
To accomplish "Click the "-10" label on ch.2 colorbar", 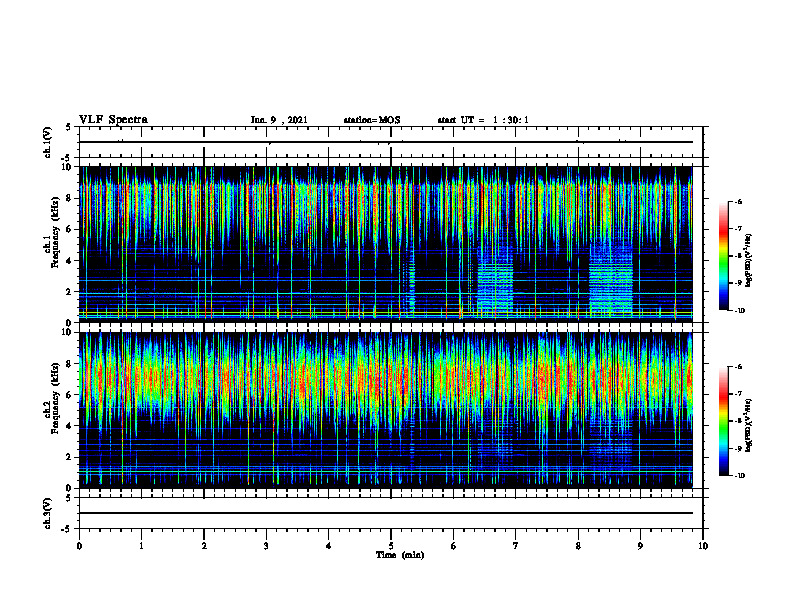I will tap(738, 476).
